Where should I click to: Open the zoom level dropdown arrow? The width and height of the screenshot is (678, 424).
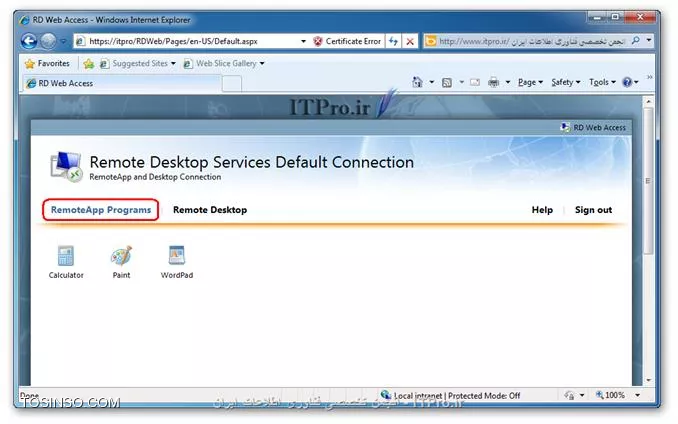[x=638, y=395]
